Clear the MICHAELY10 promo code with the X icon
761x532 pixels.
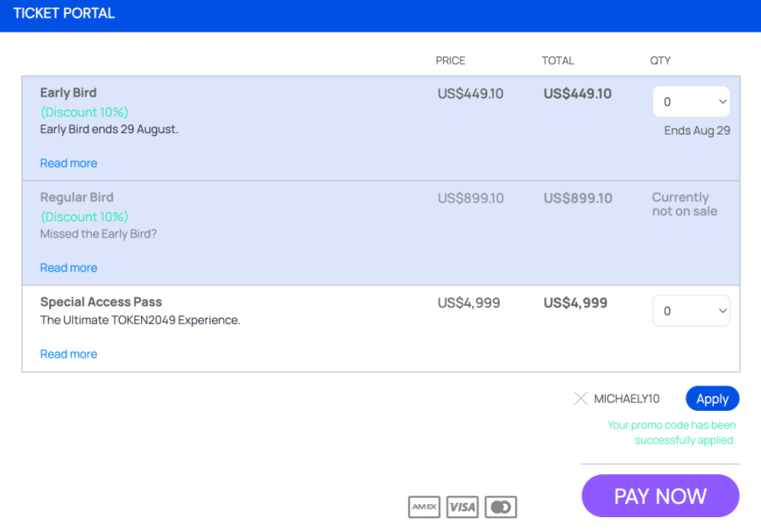(580, 398)
